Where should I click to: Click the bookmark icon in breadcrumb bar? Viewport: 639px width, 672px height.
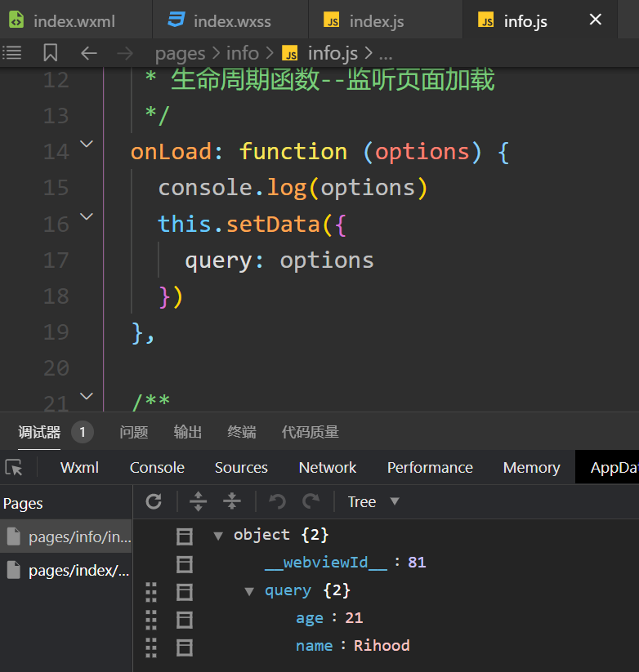click(x=50, y=53)
